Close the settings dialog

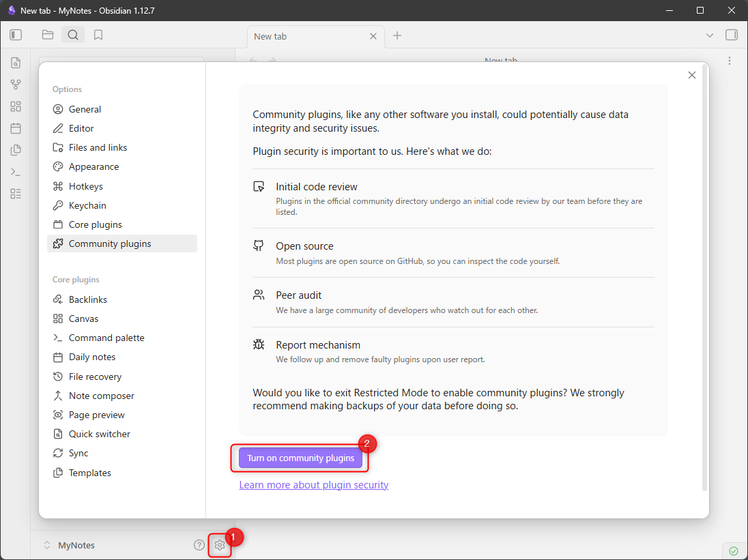click(692, 75)
